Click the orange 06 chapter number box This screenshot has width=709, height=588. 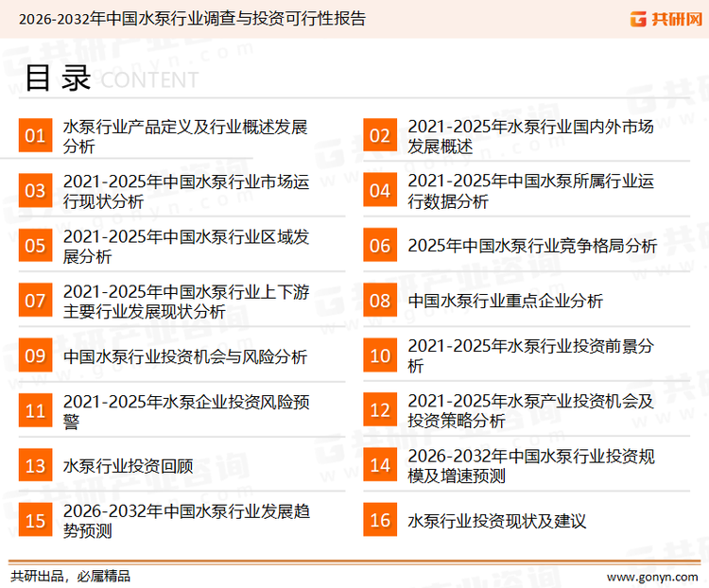point(380,246)
